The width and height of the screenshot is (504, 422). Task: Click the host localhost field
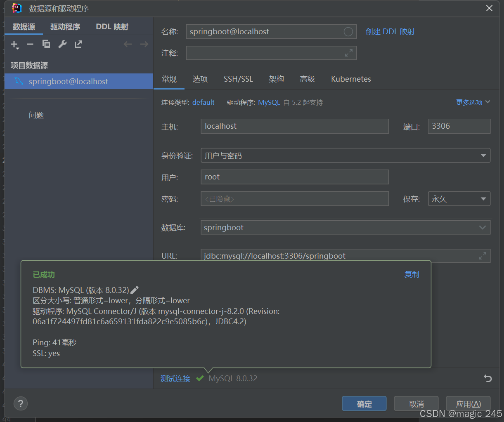pos(295,126)
